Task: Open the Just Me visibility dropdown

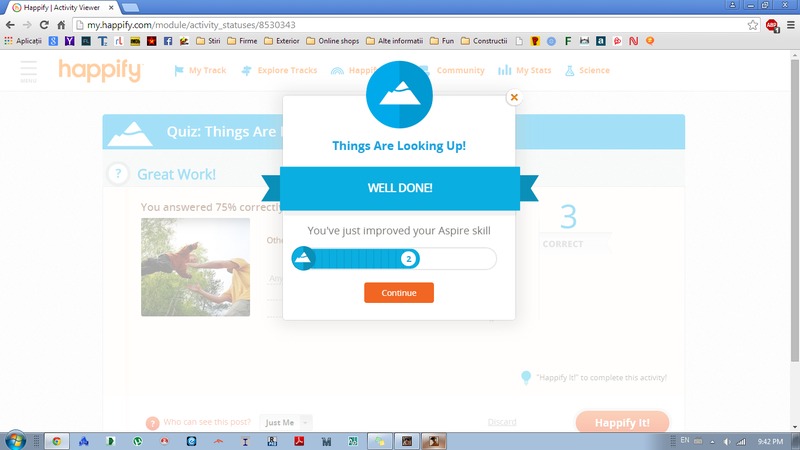Action: pyautogui.click(x=286, y=422)
